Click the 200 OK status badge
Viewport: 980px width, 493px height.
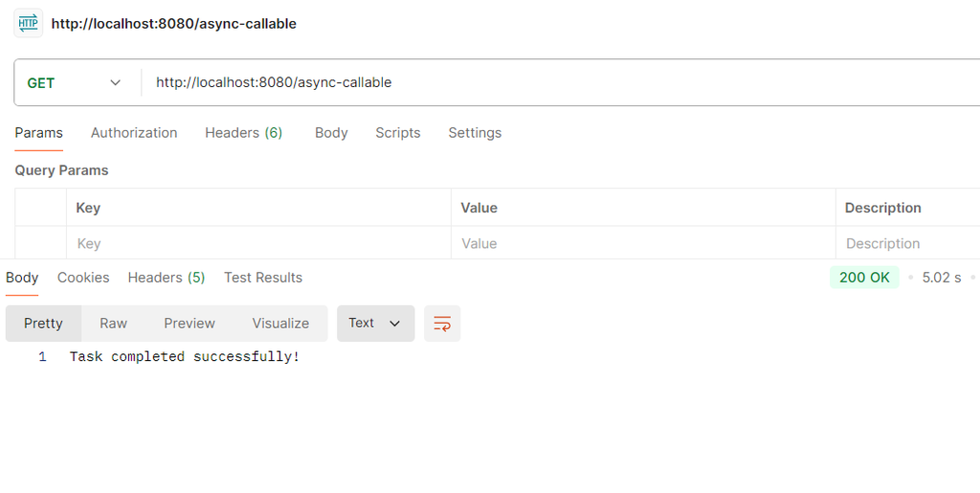coord(864,278)
